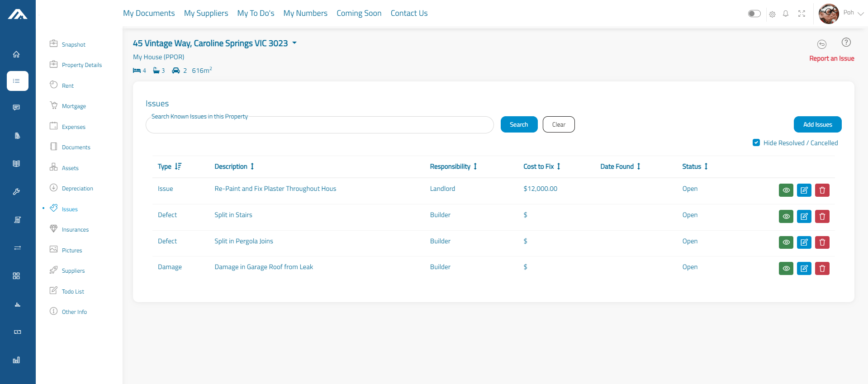Screen dimensions: 868x384
Task: Edit the Split in Stairs defect
Action: (x=804, y=216)
